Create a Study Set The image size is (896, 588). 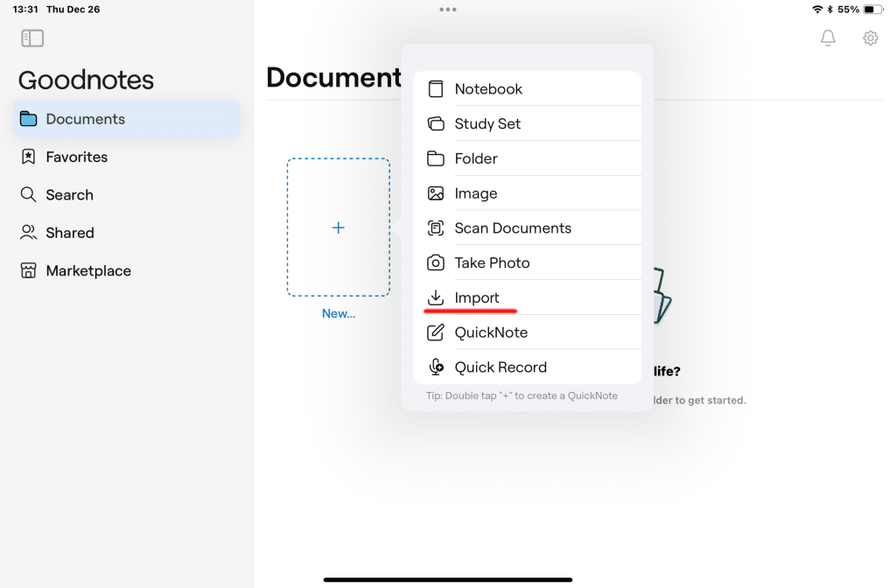[x=528, y=123]
